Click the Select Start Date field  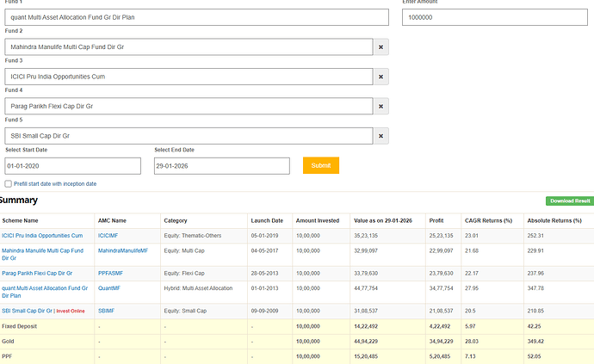[72, 165]
